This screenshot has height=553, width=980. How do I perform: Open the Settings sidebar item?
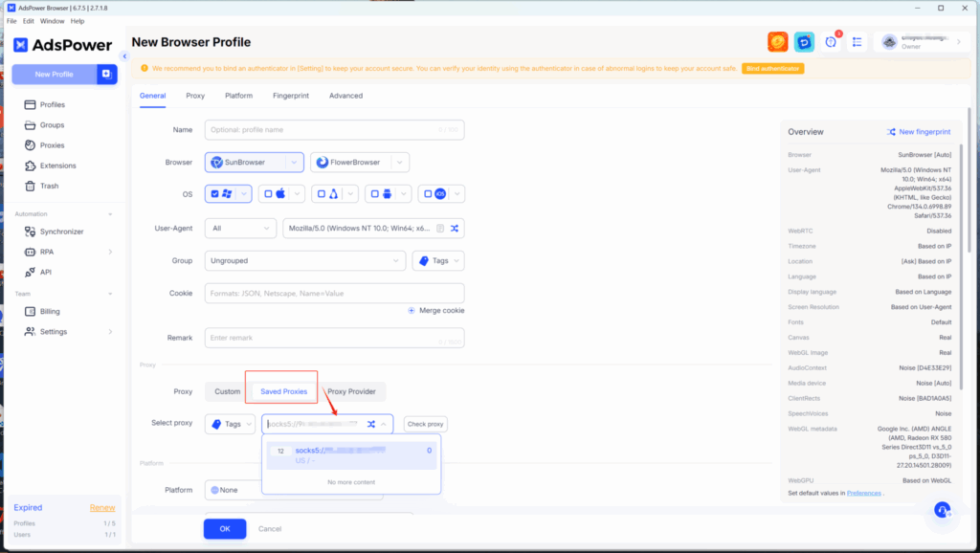[54, 332]
